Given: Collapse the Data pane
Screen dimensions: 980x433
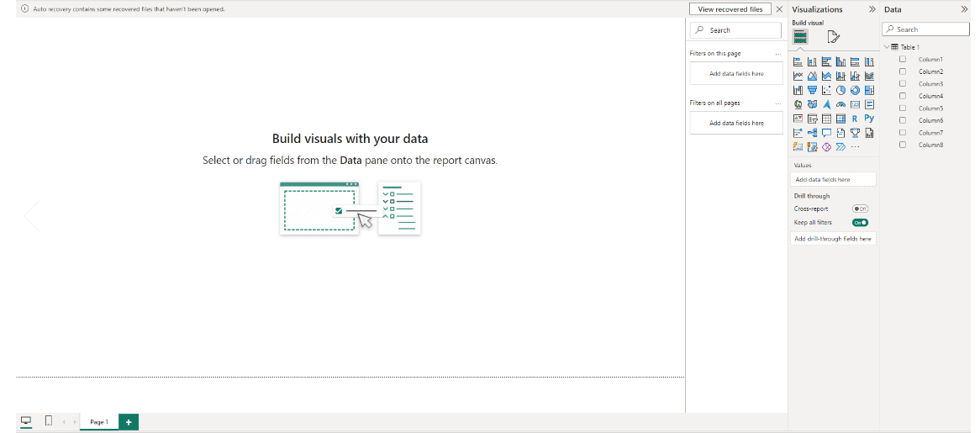Looking at the screenshot, I should point(964,9).
